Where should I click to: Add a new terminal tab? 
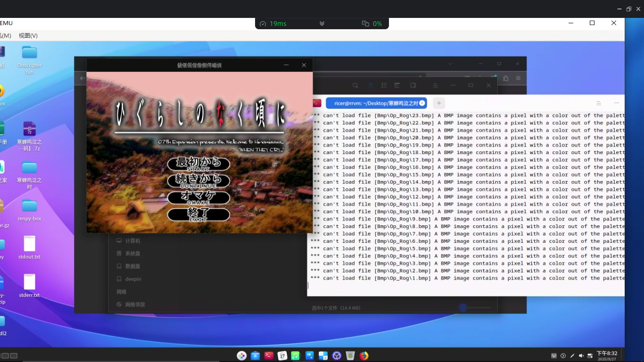(x=439, y=103)
